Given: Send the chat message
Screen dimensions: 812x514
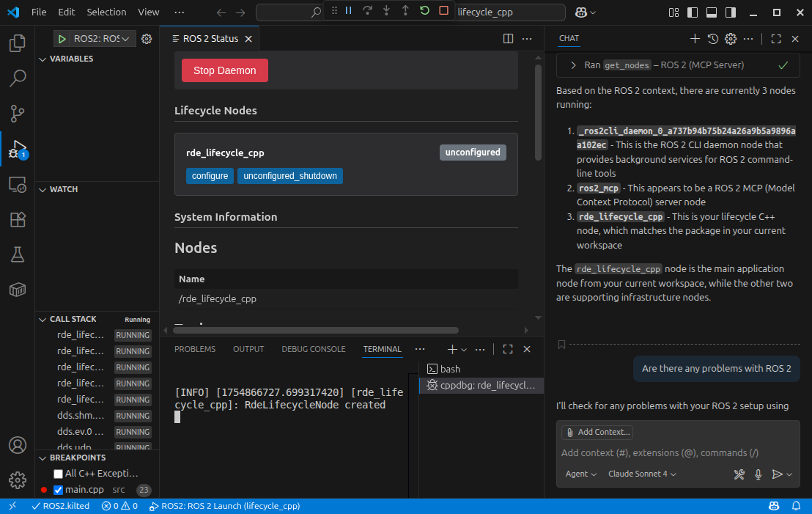Looking at the screenshot, I should 777,474.
